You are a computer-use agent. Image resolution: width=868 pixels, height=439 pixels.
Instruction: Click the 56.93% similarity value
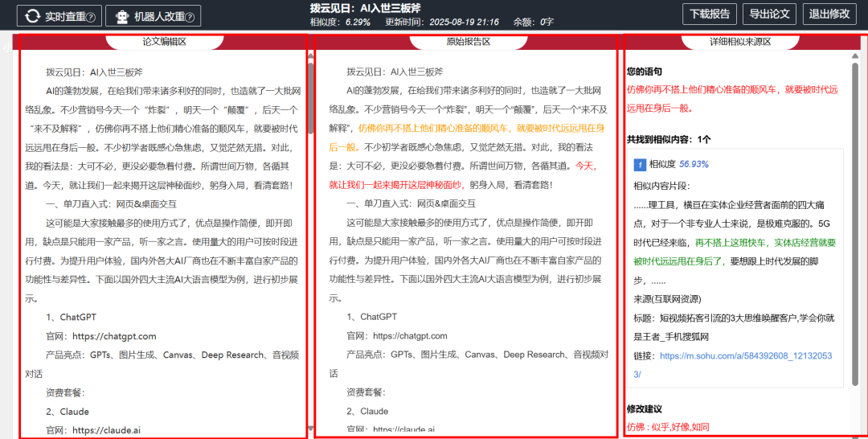pyautogui.click(x=694, y=164)
